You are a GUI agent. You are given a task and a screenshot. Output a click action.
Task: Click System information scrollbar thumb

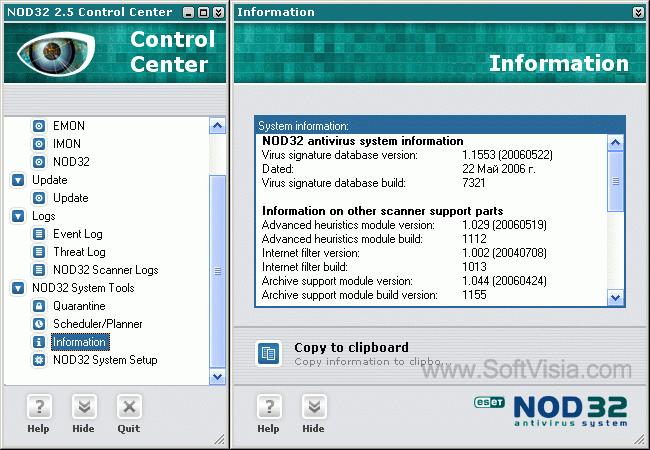pos(616,181)
